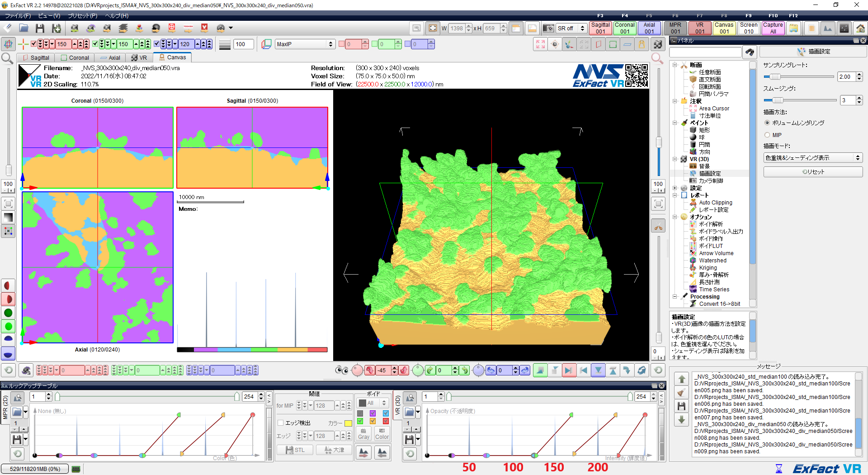
Task: Collapse the オプション tree node
Action: tap(675, 217)
